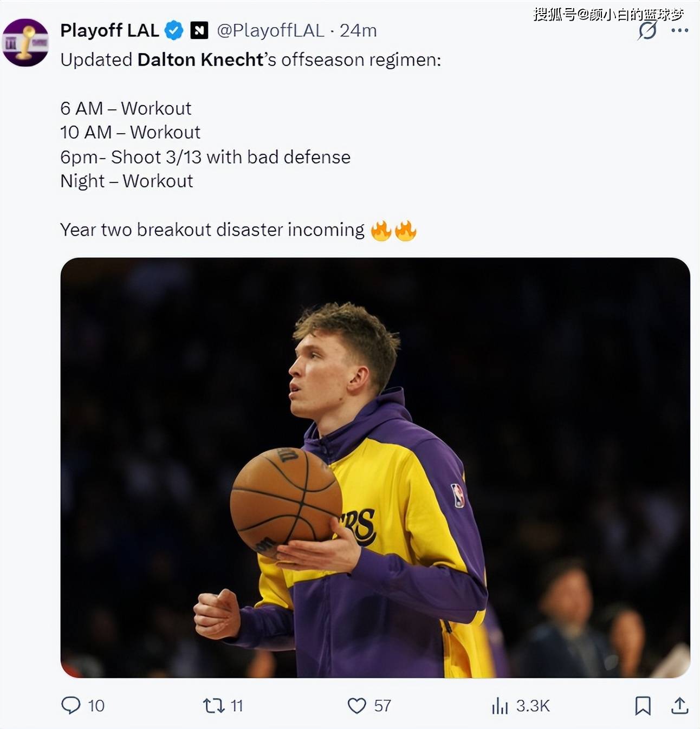
Task: Open the @PlayoffLAL handle link
Action: coord(270,30)
